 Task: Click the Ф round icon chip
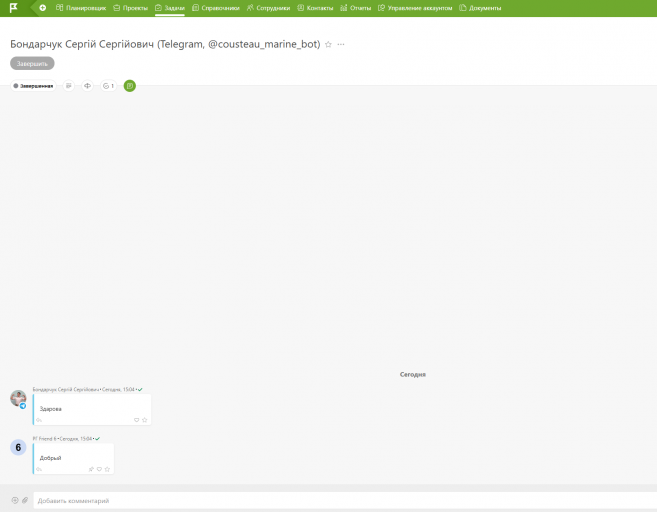(87, 86)
